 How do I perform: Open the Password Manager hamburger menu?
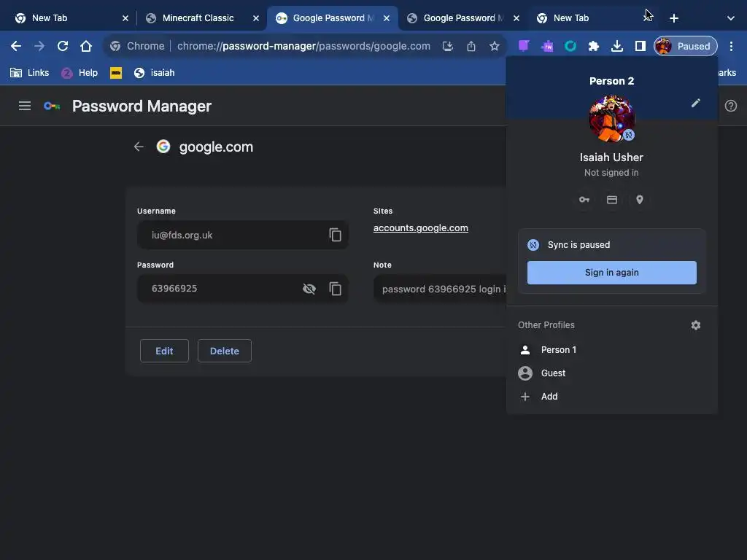(25, 106)
